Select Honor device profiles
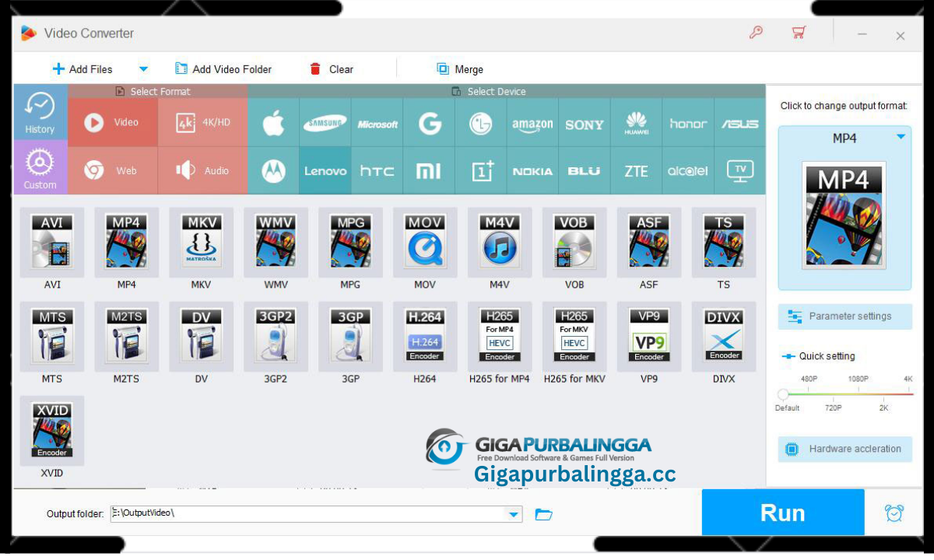934x560 pixels. click(688, 123)
